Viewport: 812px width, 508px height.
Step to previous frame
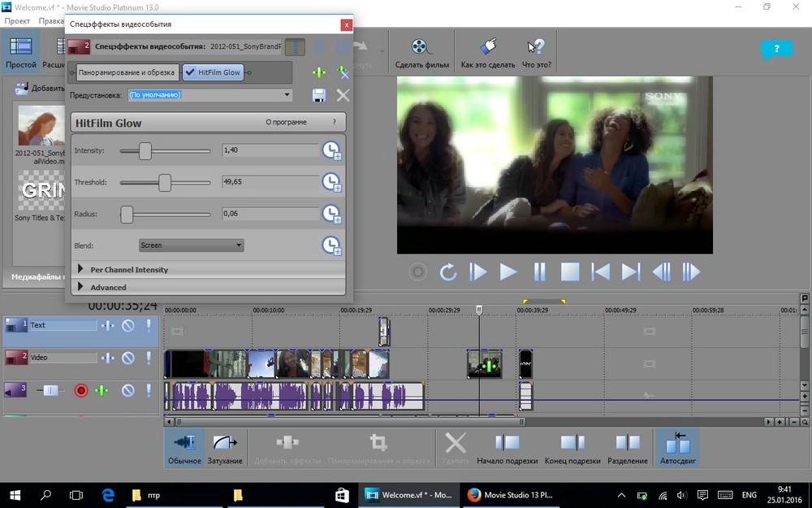point(661,272)
